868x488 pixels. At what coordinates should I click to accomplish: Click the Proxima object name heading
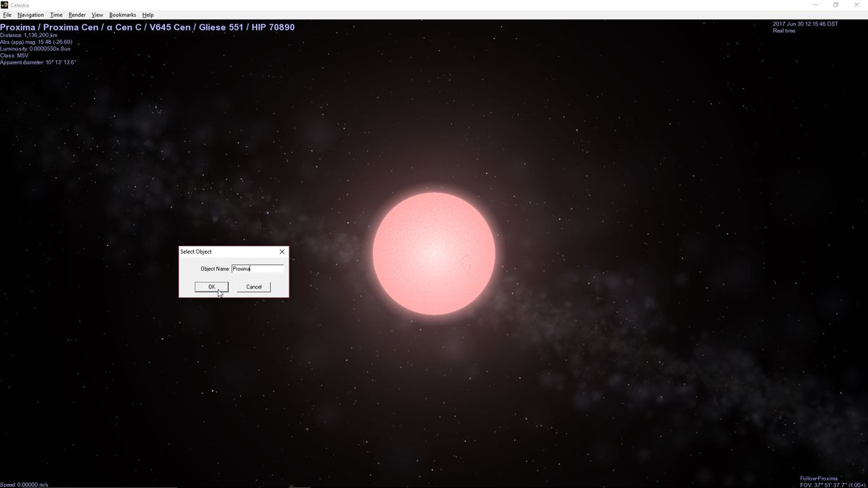145,27
